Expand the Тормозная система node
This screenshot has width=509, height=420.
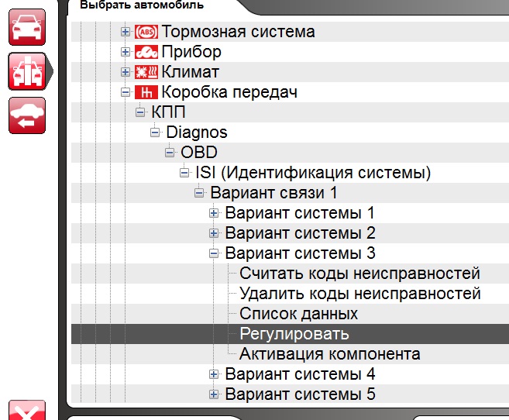coord(126,32)
